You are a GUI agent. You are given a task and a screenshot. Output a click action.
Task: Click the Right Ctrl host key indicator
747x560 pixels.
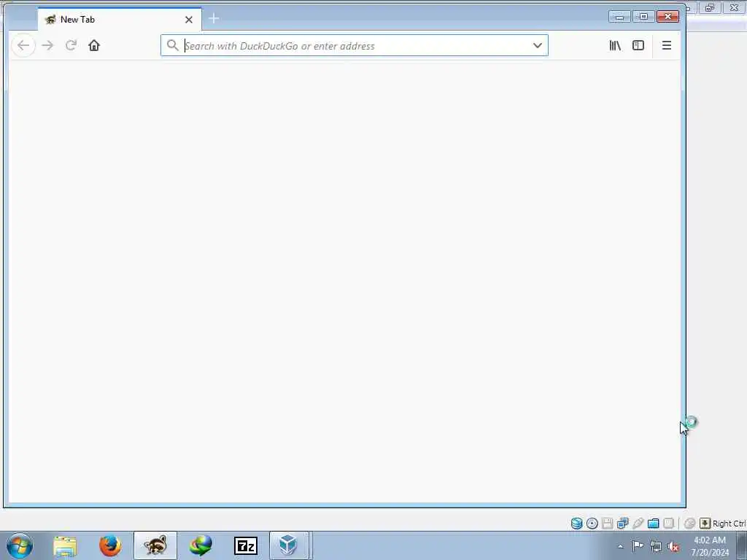click(722, 524)
